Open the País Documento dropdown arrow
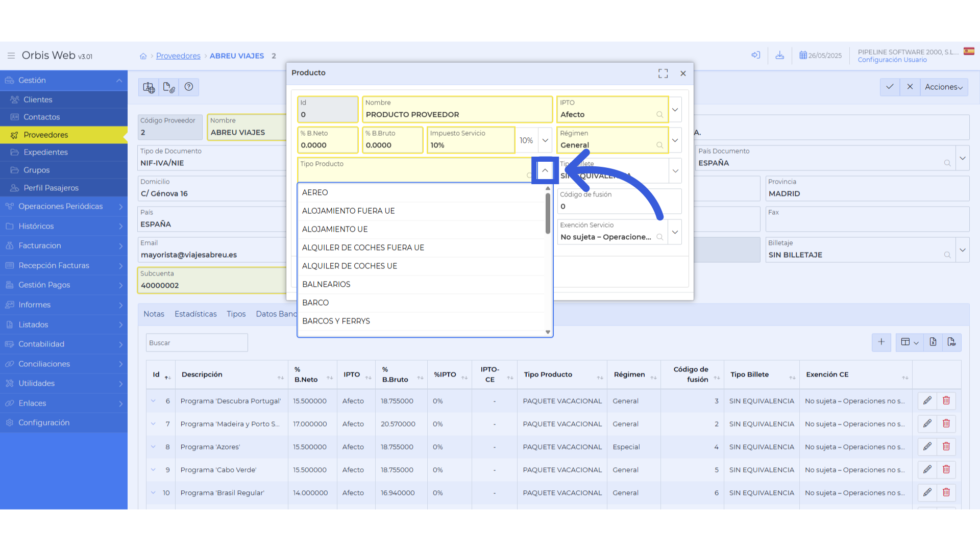 pyautogui.click(x=963, y=158)
